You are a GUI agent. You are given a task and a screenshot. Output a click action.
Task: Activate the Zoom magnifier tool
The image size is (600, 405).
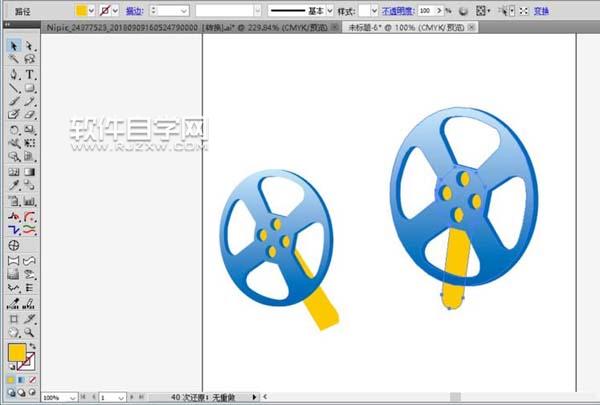(30, 332)
